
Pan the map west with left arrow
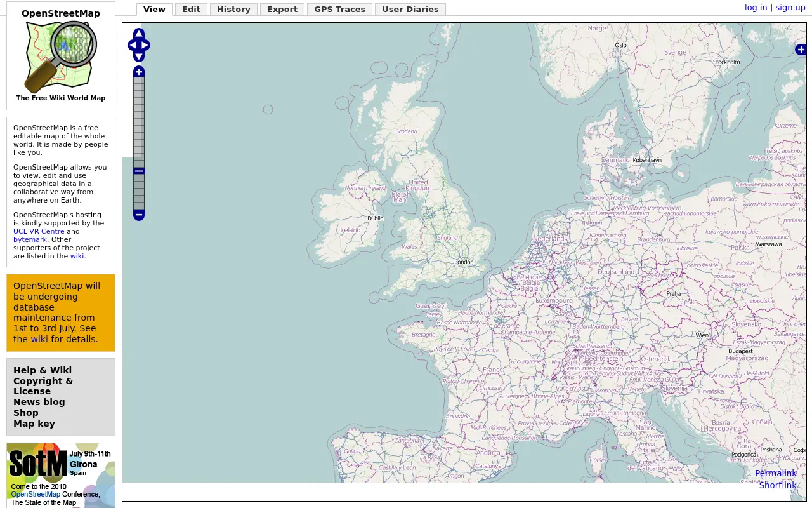click(133, 45)
